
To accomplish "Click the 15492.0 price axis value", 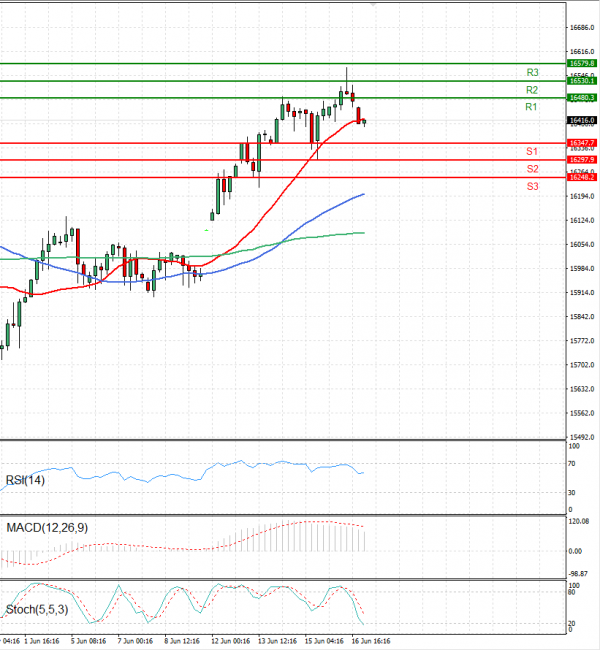I will (582, 437).
